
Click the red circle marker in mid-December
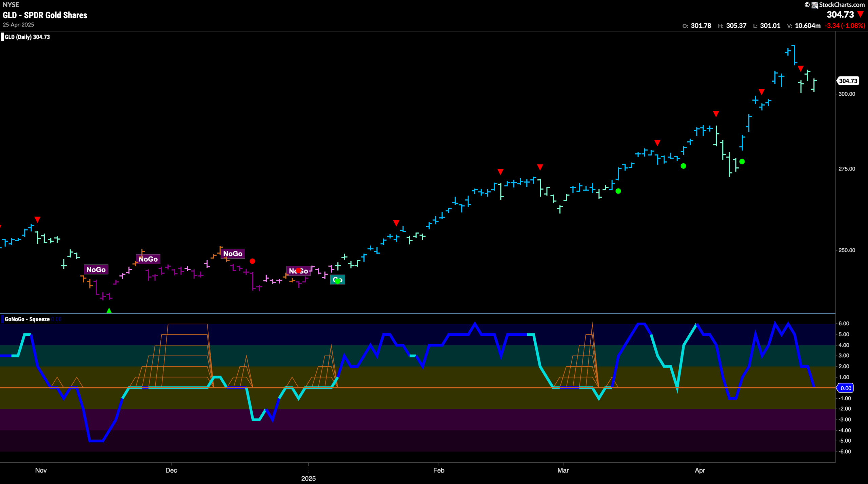252,261
